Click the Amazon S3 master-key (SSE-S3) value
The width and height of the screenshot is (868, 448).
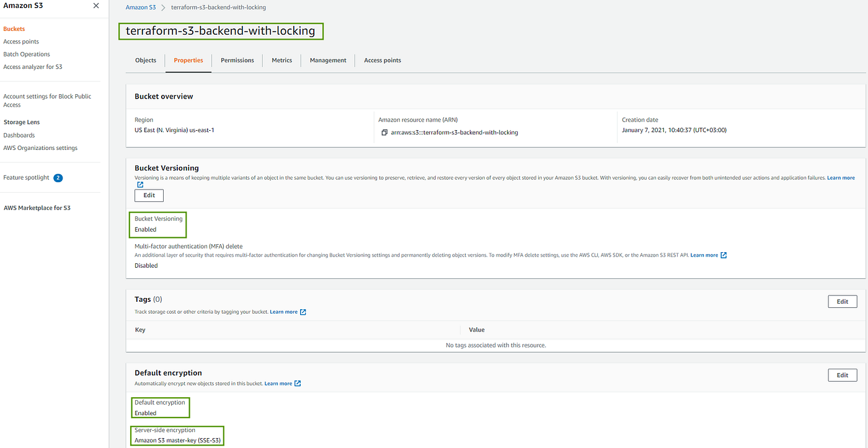point(178,441)
